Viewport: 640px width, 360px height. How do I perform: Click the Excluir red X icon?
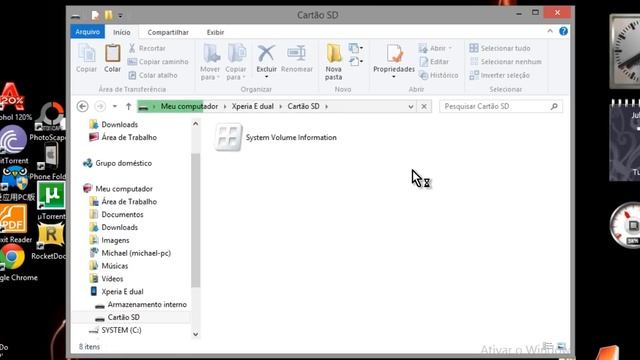click(266, 54)
